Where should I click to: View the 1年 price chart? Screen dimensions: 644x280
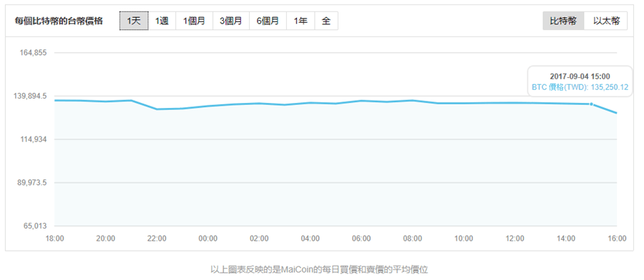click(301, 21)
